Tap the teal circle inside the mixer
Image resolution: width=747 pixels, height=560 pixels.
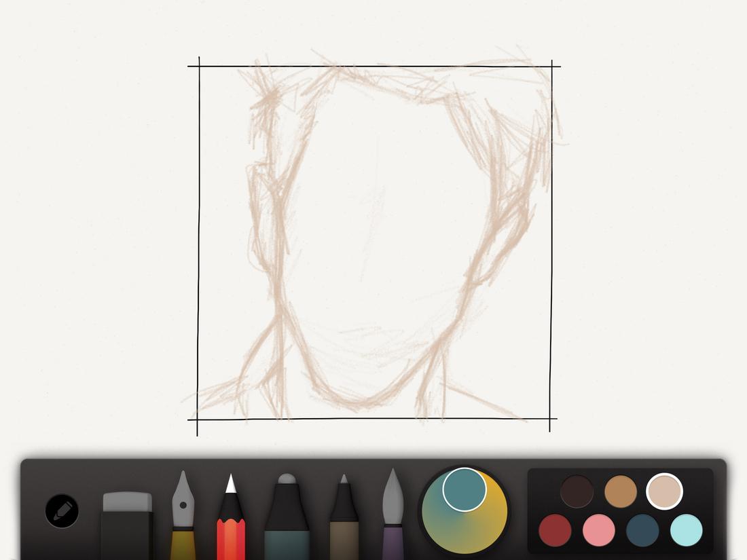[464, 491]
